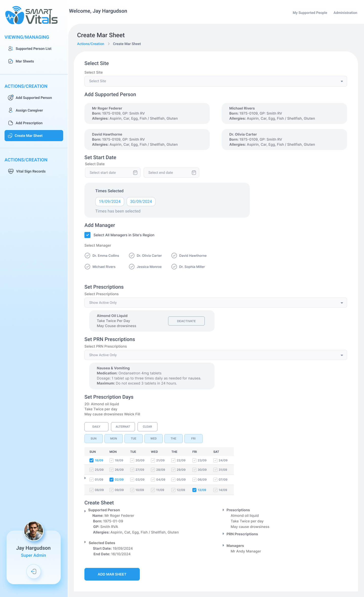Click the Supported Person List sidebar icon
Viewport: 364px width, 597px height.
tap(11, 49)
